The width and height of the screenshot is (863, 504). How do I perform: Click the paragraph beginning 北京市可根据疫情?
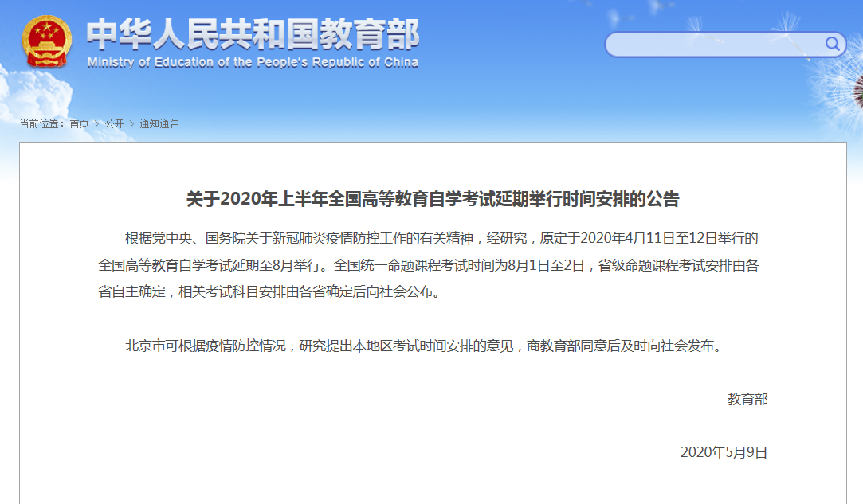(423, 346)
